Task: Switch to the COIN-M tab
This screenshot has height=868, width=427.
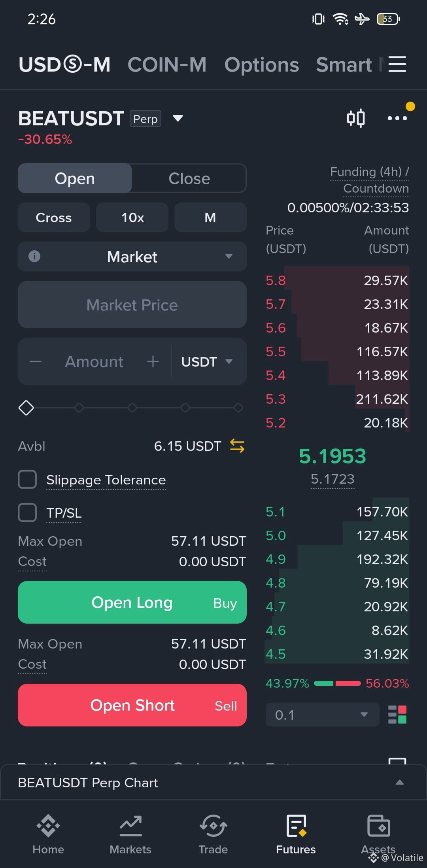Action: (x=167, y=64)
